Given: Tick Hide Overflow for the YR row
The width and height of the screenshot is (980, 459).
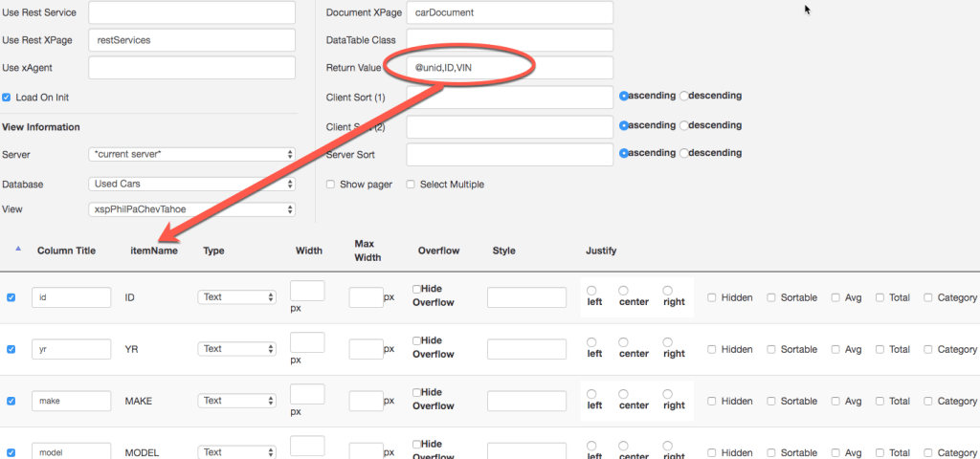Looking at the screenshot, I should [416, 340].
